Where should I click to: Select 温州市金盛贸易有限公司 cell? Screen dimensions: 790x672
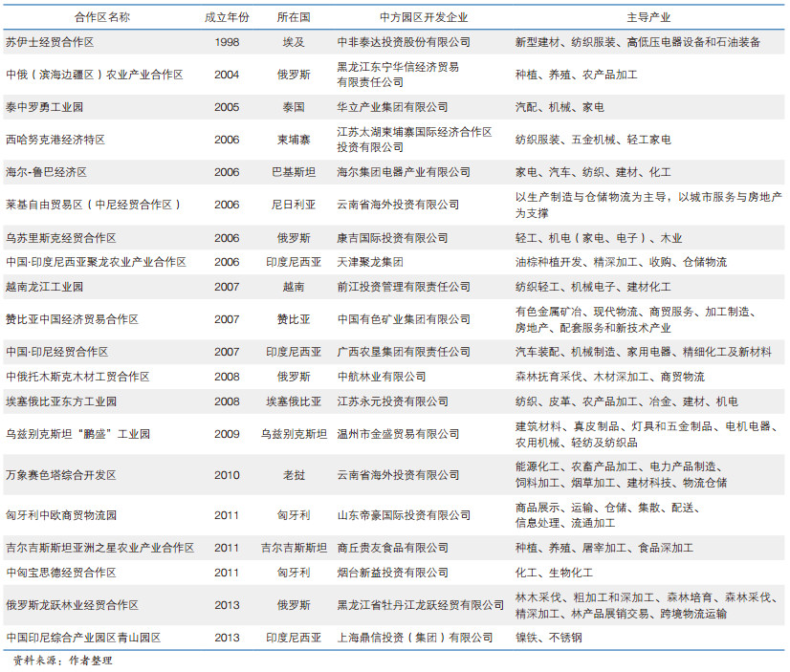(398, 434)
